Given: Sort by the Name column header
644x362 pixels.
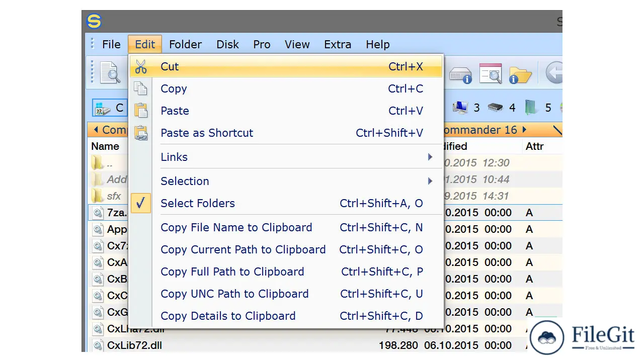Looking at the screenshot, I should (105, 146).
